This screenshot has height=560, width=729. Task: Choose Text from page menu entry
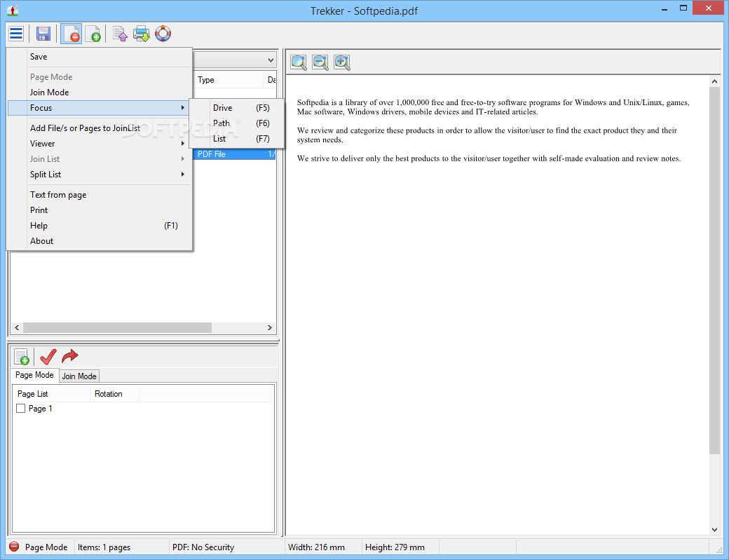pos(100,195)
